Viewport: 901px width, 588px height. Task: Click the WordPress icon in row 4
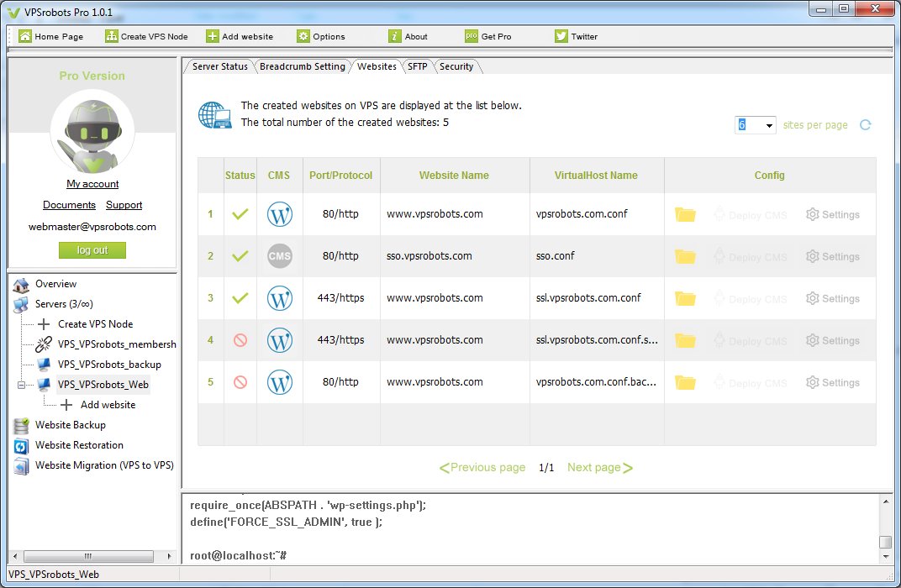280,340
